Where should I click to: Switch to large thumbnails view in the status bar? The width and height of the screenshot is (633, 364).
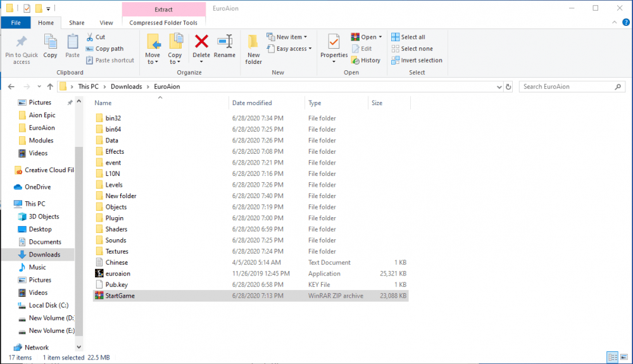pos(624,357)
